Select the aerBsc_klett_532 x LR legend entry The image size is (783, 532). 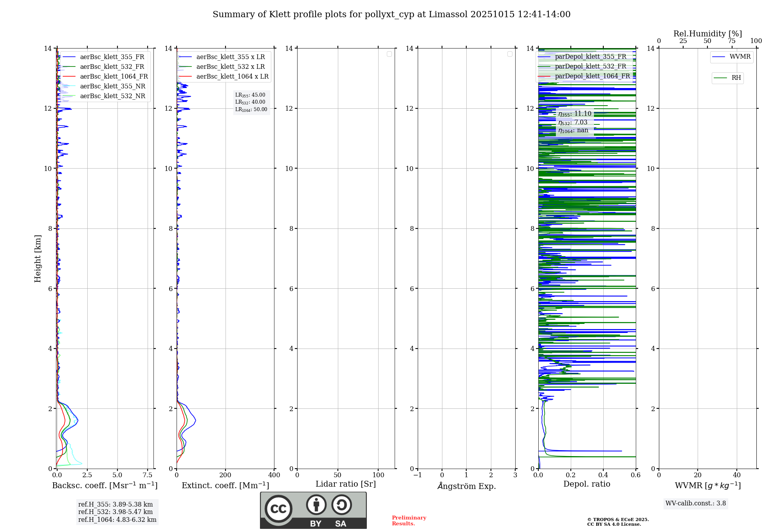pos(230,66)
